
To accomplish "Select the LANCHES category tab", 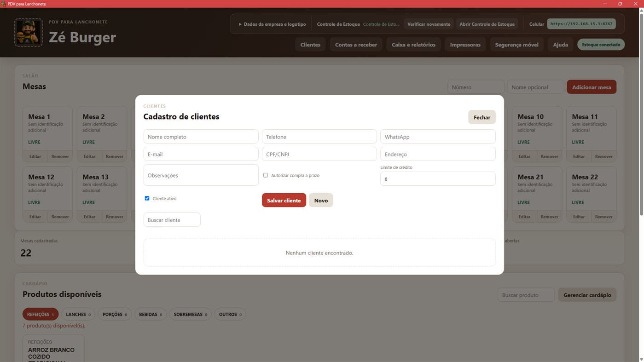I will tap(78, 314).
